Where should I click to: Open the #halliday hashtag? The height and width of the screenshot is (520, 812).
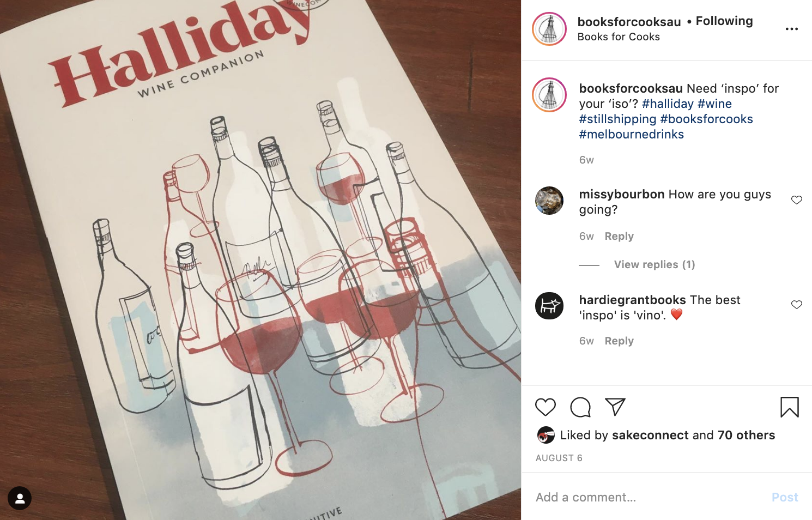[668, 104]
